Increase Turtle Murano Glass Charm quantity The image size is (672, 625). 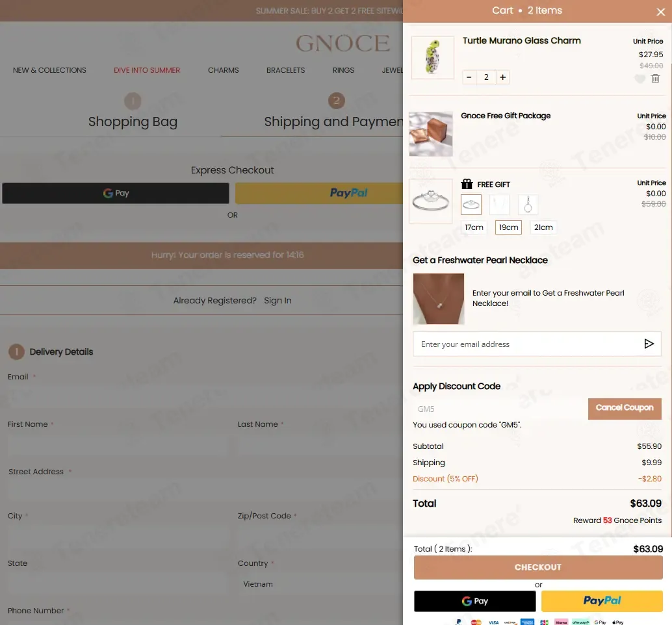point(503,77)
